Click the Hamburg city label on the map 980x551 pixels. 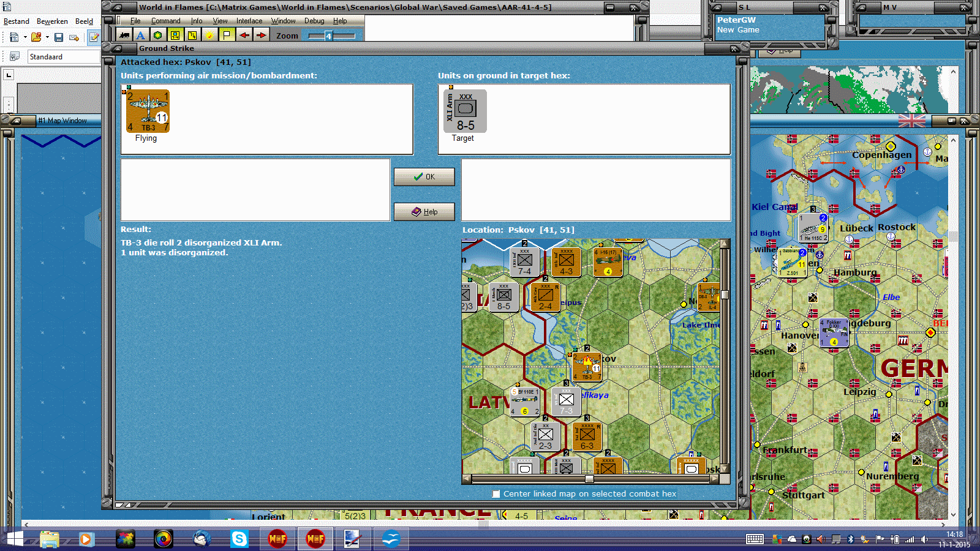pos(854,272)
